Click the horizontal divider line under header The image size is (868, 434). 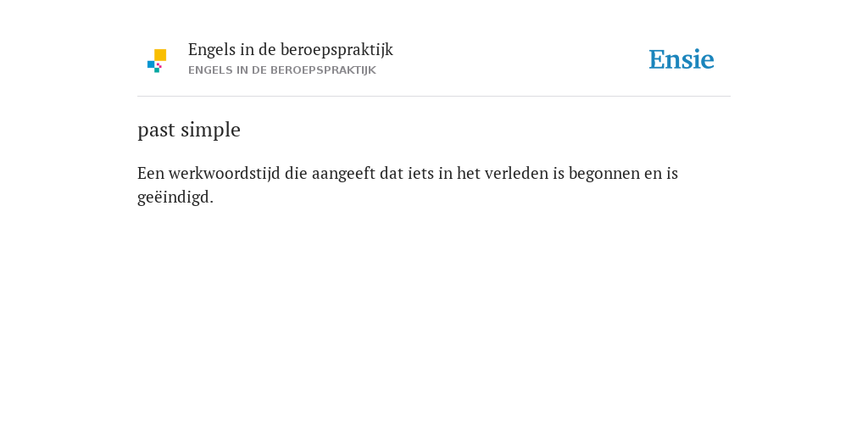[x=434, y=97]
